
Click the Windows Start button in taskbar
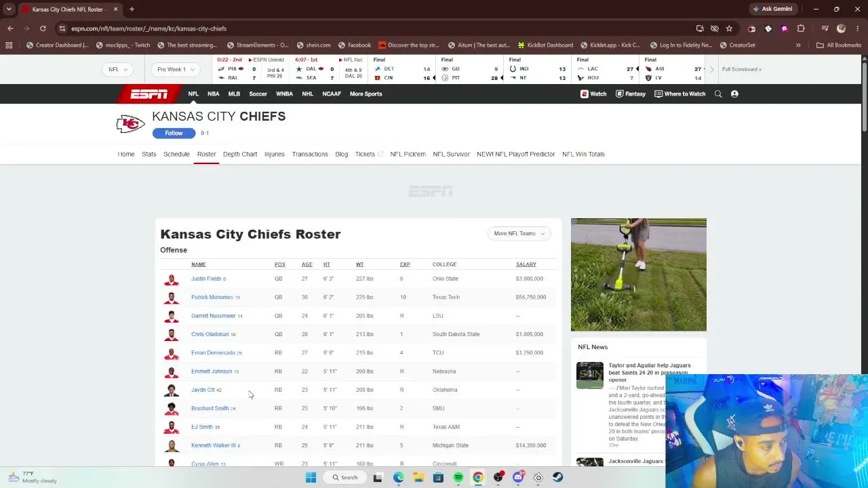click(x=311, y=478)
